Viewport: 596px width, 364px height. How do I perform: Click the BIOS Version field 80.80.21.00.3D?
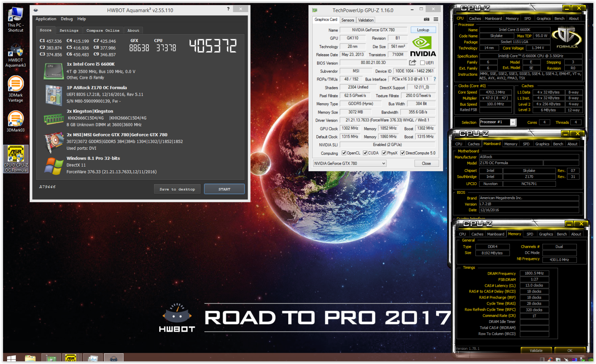[373, 63]
